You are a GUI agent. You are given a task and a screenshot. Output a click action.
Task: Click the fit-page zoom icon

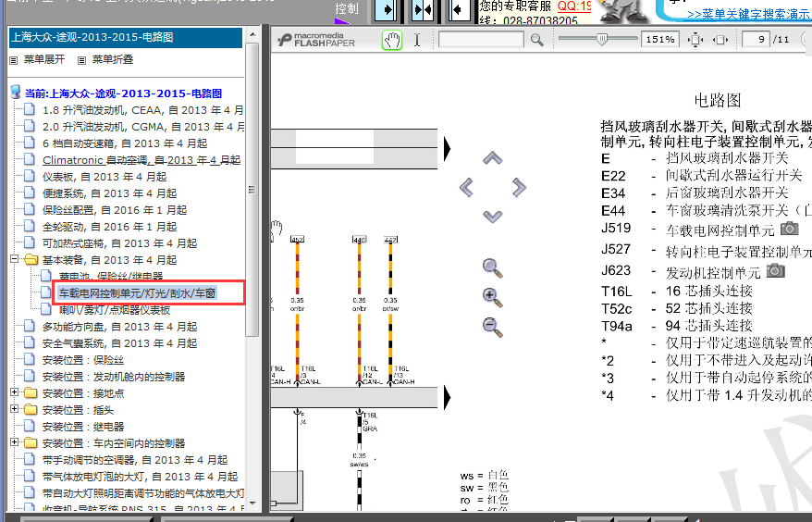point(695,40)
